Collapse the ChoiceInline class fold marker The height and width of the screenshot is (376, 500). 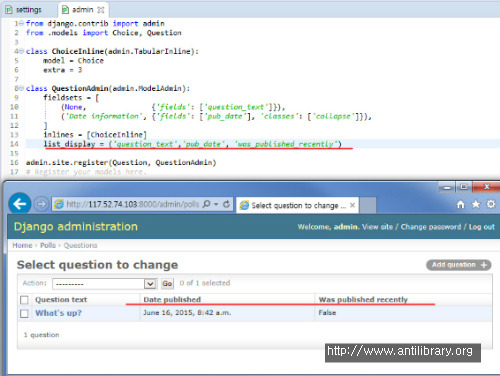pos(21,51)
